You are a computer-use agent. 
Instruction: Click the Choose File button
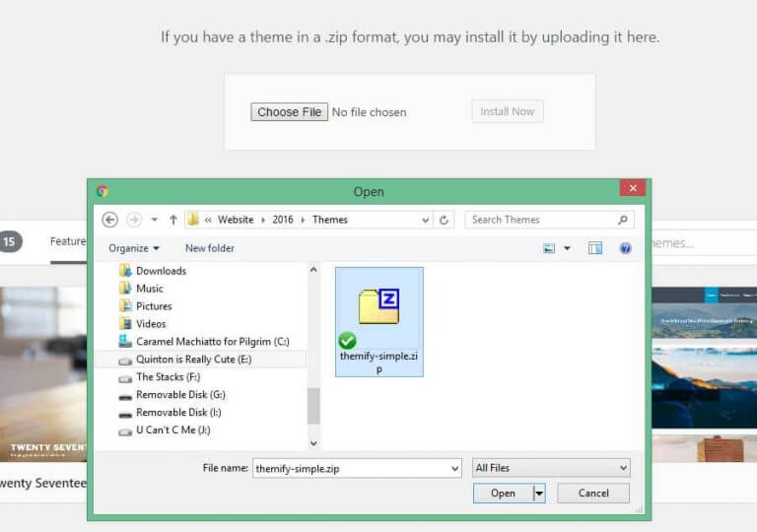point(289,112)
